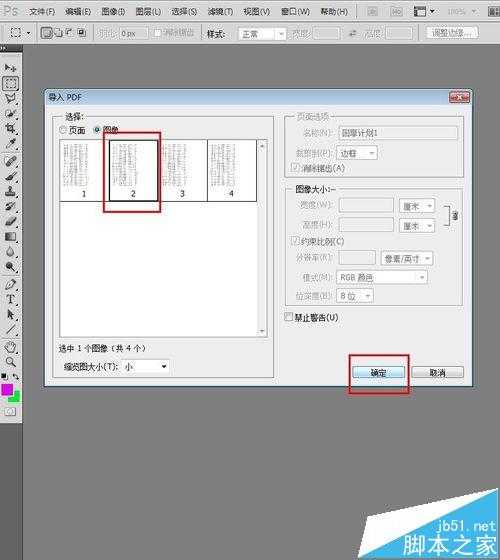Open 缩览图大小 dropdown showing 小
This screenshot has height=560, width=500.
[x=145, y=366]
